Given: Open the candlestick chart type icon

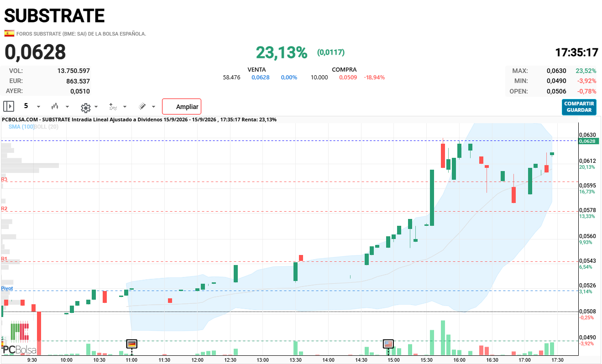Looking at the screenshot, I should pos(55,106).
